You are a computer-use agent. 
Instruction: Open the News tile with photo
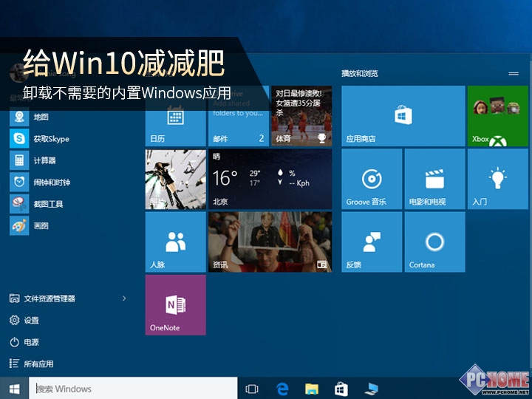270,242
